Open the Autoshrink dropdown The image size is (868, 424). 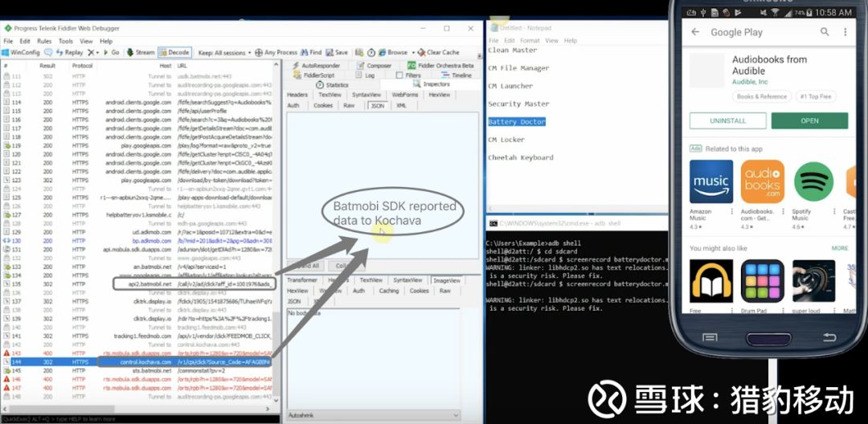click(x=374, y=414)
